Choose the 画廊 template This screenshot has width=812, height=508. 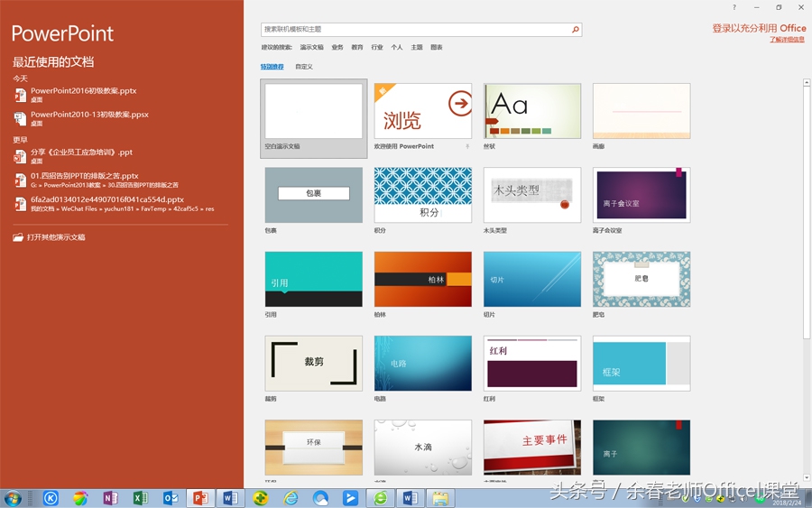pos(641,111)
